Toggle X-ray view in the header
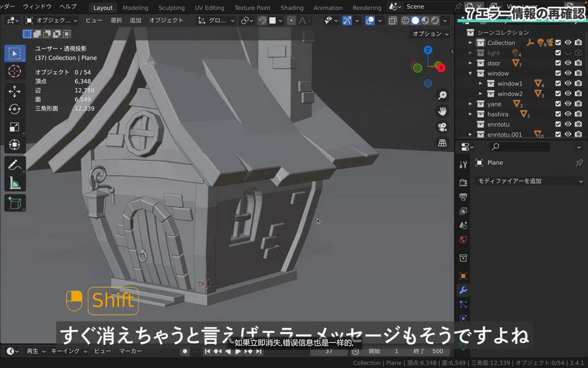 coord(393,20)
